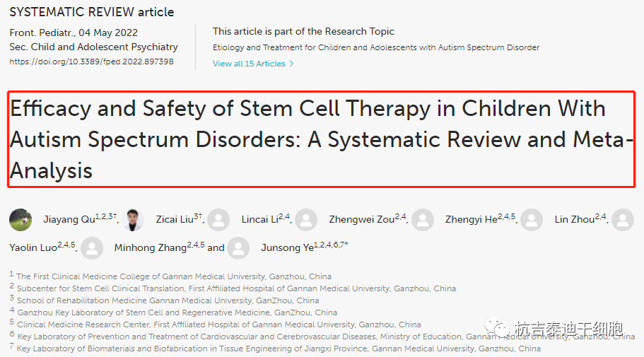644x357 pixels.
Task: Click Jiayang Qu's profile photo avatar
Action: click(21, 220)
